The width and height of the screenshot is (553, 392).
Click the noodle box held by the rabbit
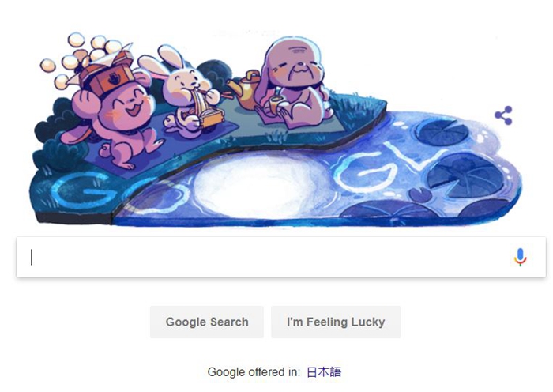coord(211,117)
